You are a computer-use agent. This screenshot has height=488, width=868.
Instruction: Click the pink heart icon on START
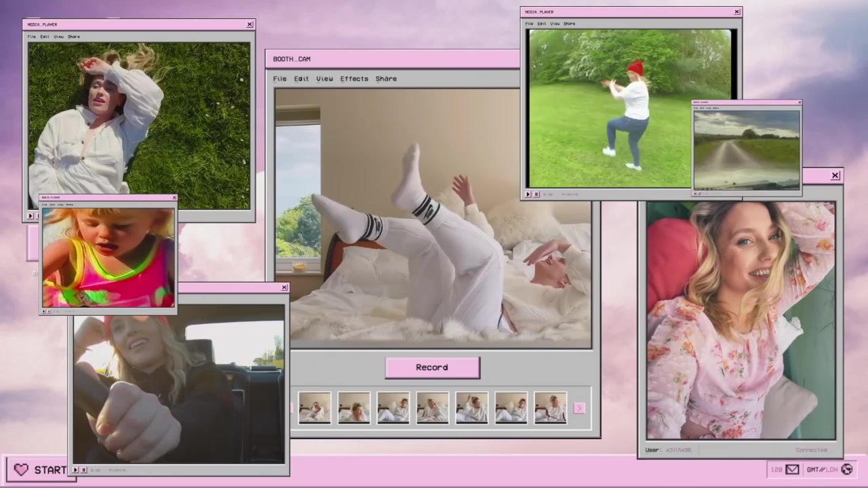[x=21, y=470]
